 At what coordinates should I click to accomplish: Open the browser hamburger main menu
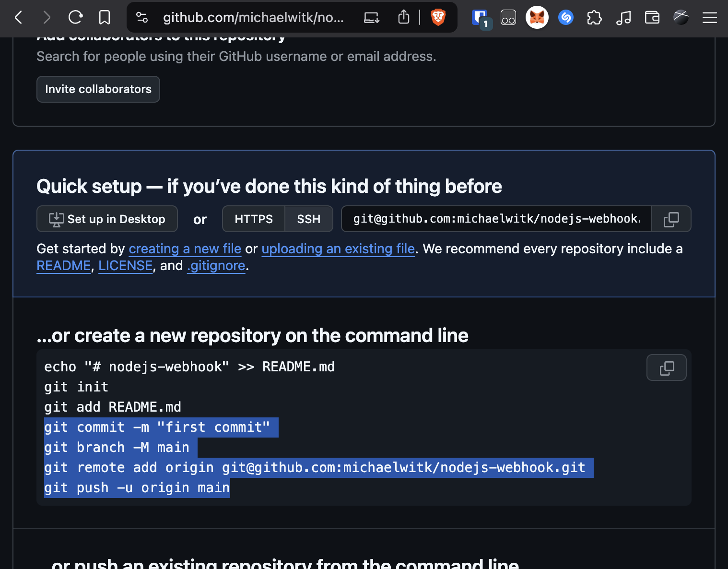pyautogui.click(x=710, y=18)
